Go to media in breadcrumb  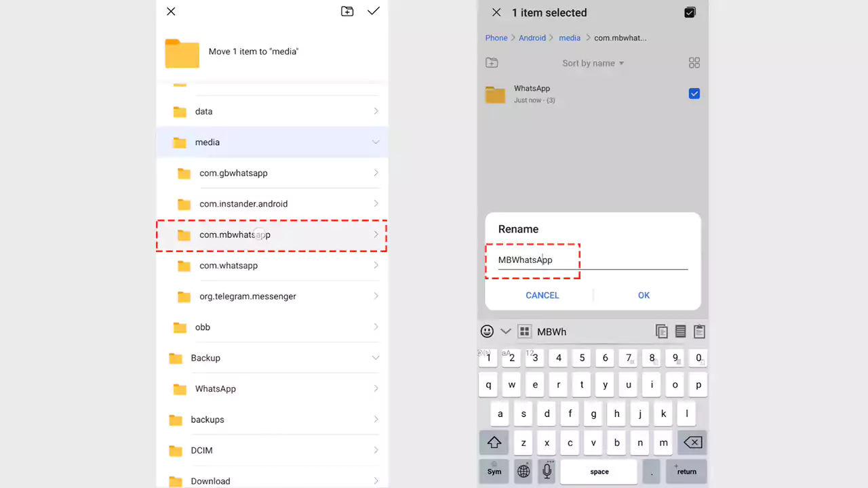[570, 38]
